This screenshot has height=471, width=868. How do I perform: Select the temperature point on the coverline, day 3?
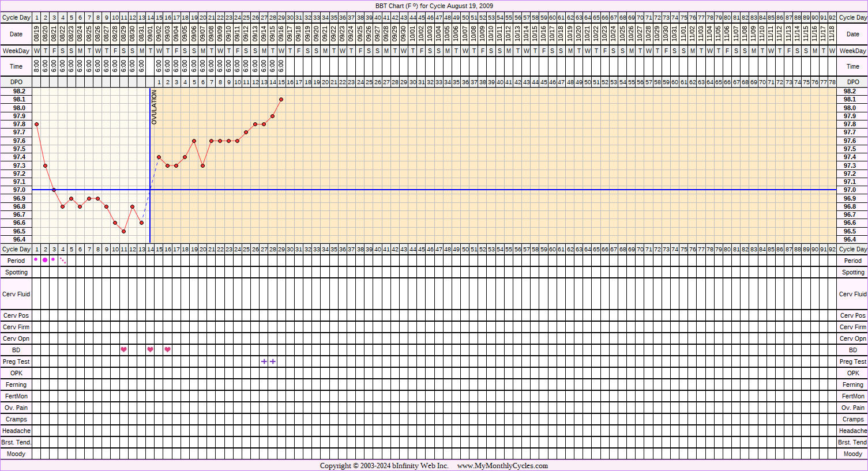pos(54,190)
